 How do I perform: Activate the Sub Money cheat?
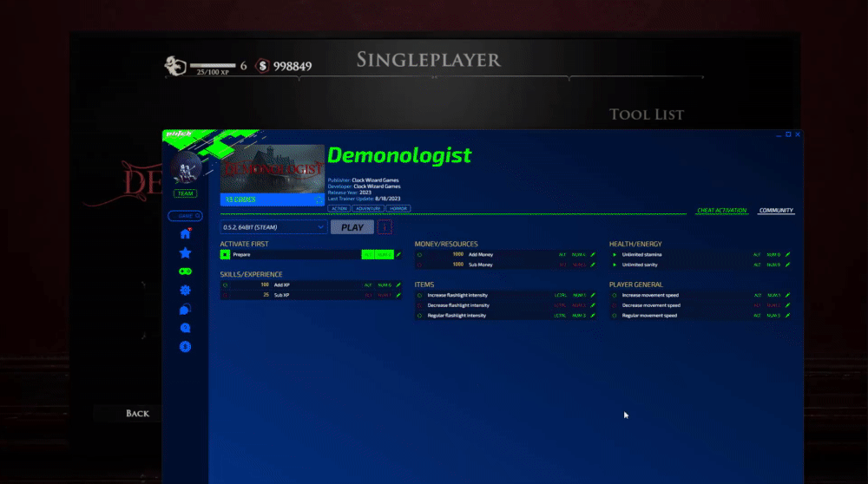point(419,265)
